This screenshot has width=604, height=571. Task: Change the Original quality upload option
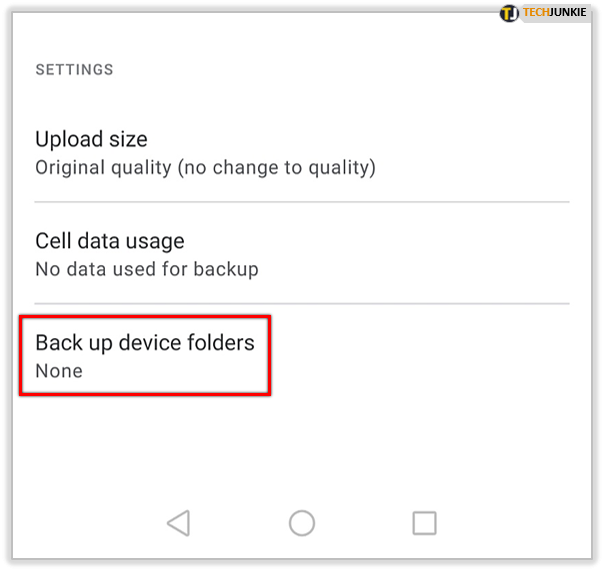point(205,168)
